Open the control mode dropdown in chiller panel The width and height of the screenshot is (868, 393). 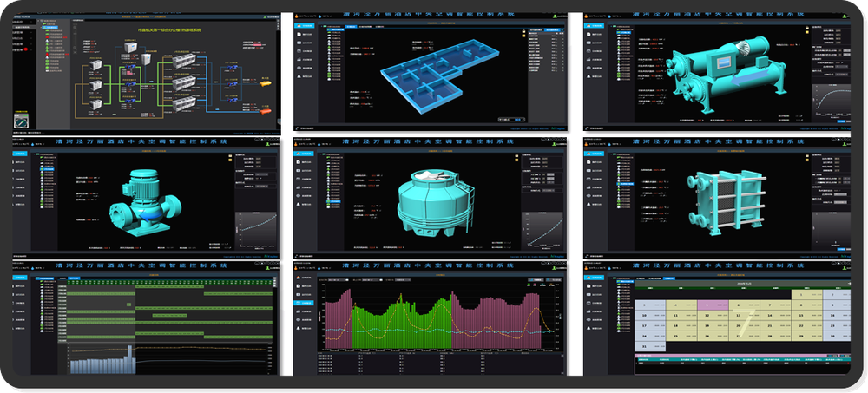pyautogui.click(x=841, y=74)
